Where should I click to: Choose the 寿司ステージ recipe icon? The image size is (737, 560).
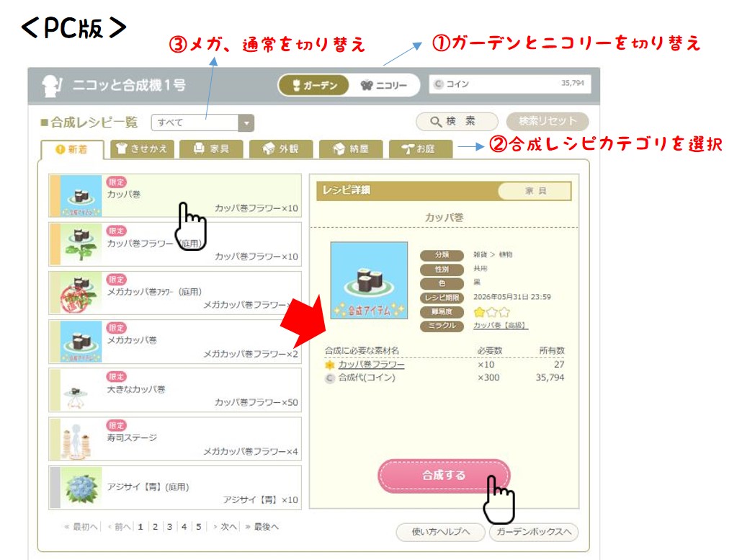81,439
